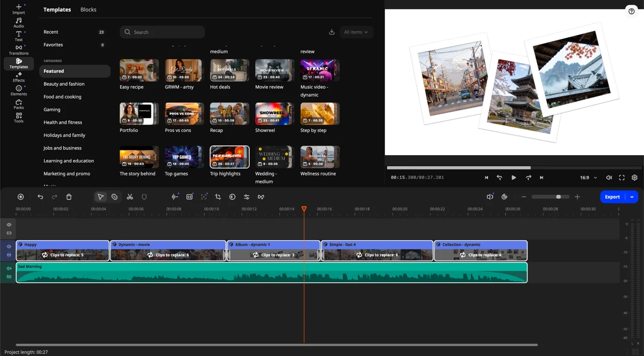
Task: Open the Elements panel in the sidebar
Action: point(18,90)
